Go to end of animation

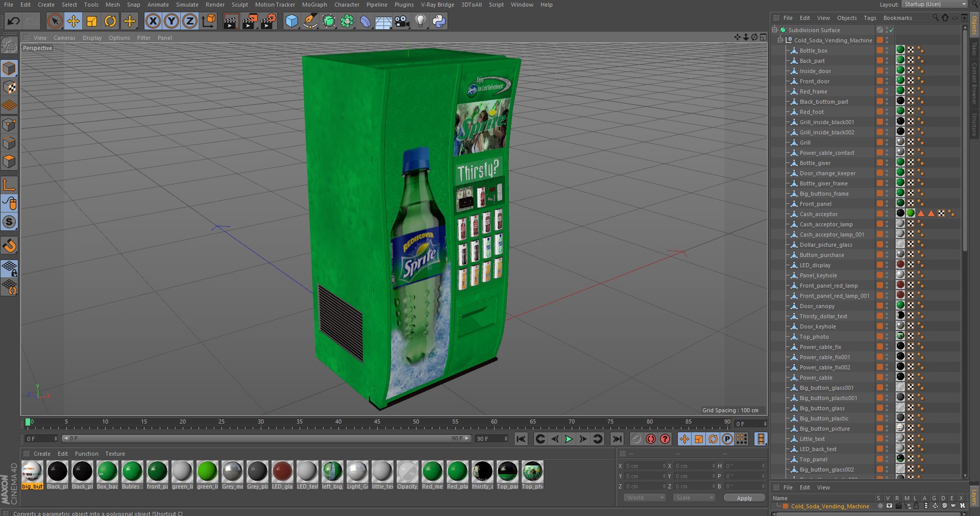617,439
